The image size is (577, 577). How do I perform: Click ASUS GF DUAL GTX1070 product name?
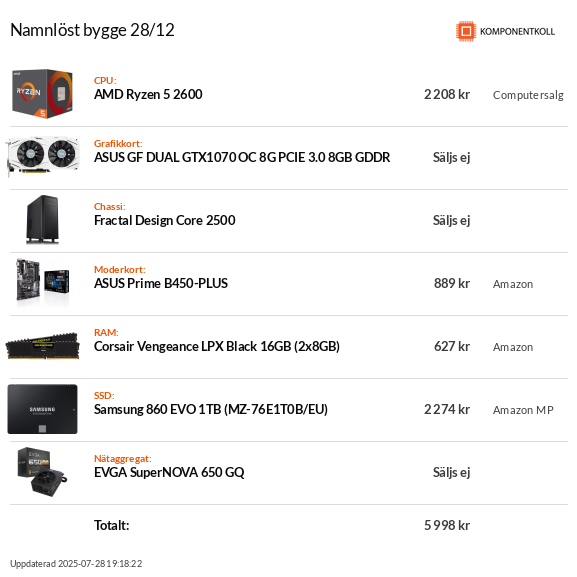click(242, 157)
